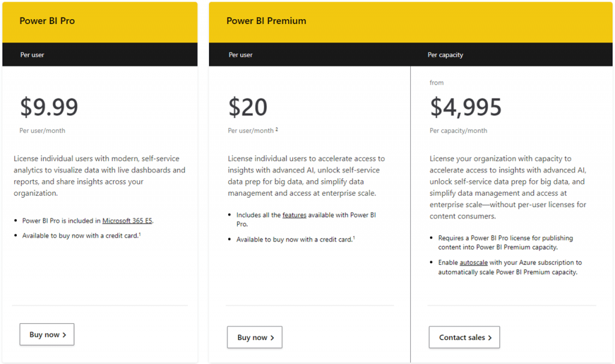The width and height of the screenshot is (615, 364).
Task: Click the Per capacity column label
Action: pyautogui.click(x=445, y=55)
